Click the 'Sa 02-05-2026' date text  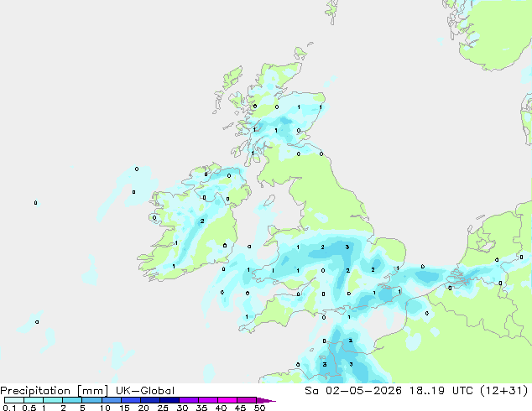point(353,391)
